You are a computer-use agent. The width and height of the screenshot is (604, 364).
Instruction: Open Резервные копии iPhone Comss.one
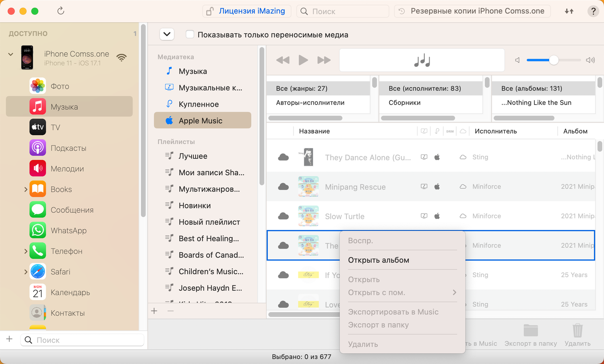pyautogui.click(x=472, y=11)
